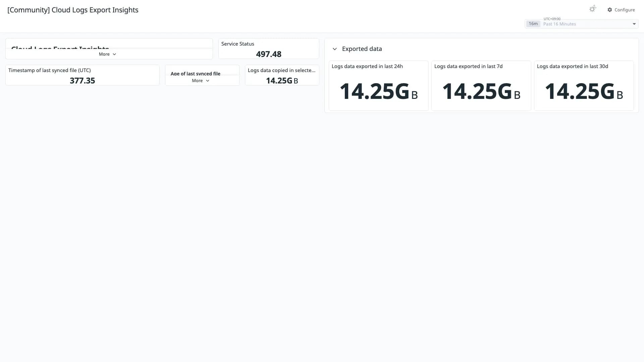The height and width of the screenshot is (362, 644).
Task: Select the Timestamp of last synced file widget
Action: 83,75
